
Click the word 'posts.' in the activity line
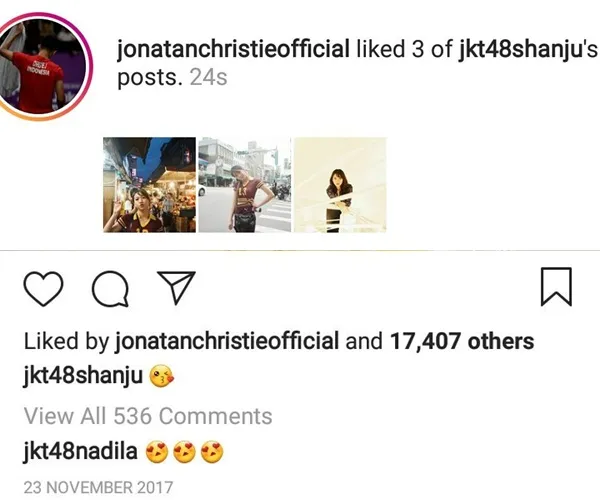(150, 76)
